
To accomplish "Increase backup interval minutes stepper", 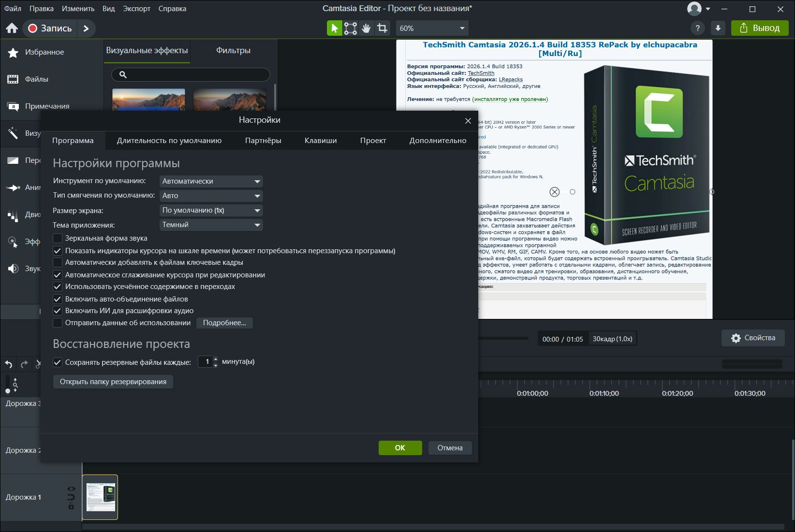I will coord(216,359).
